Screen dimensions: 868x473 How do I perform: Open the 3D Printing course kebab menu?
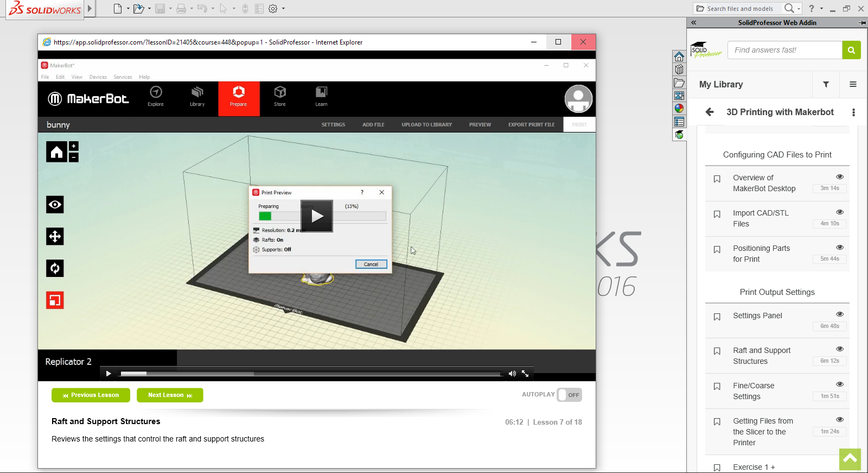853,112
